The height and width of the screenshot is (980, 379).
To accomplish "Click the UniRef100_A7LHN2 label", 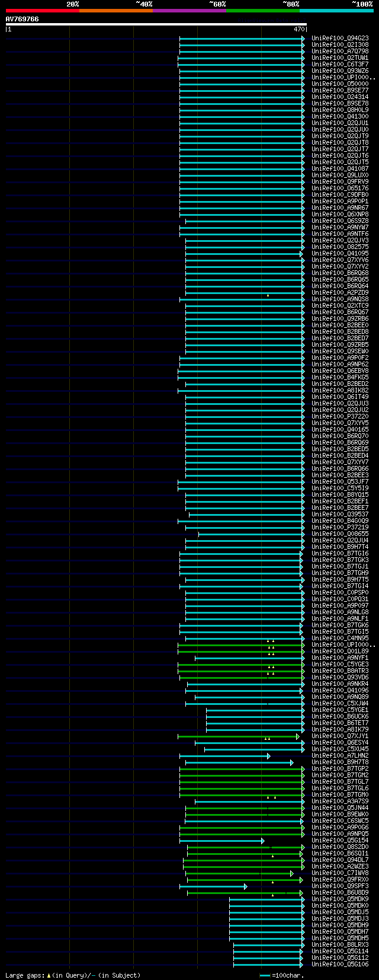I will (x=340, y=756).
